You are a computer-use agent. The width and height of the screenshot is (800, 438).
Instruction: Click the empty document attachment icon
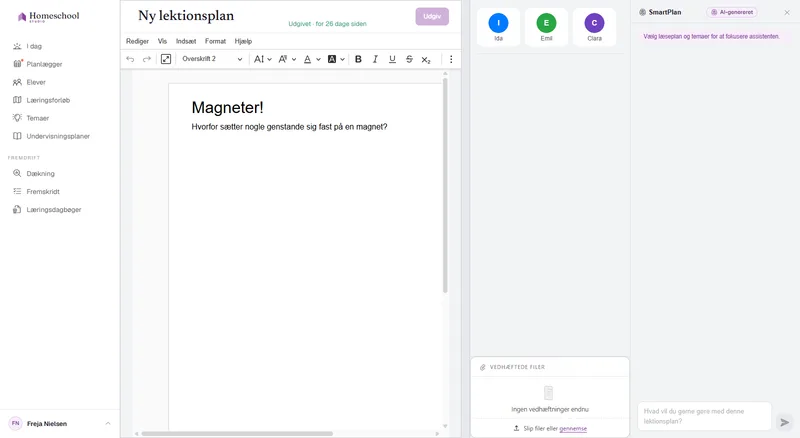(548, 393)
